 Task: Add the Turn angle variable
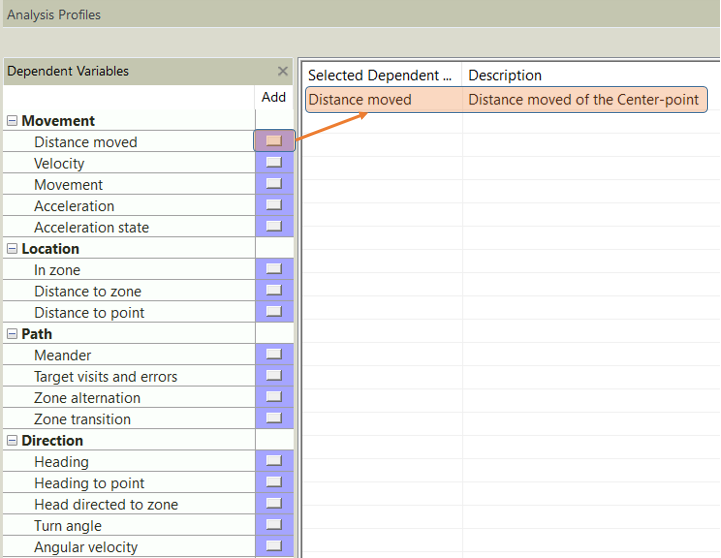274,524
